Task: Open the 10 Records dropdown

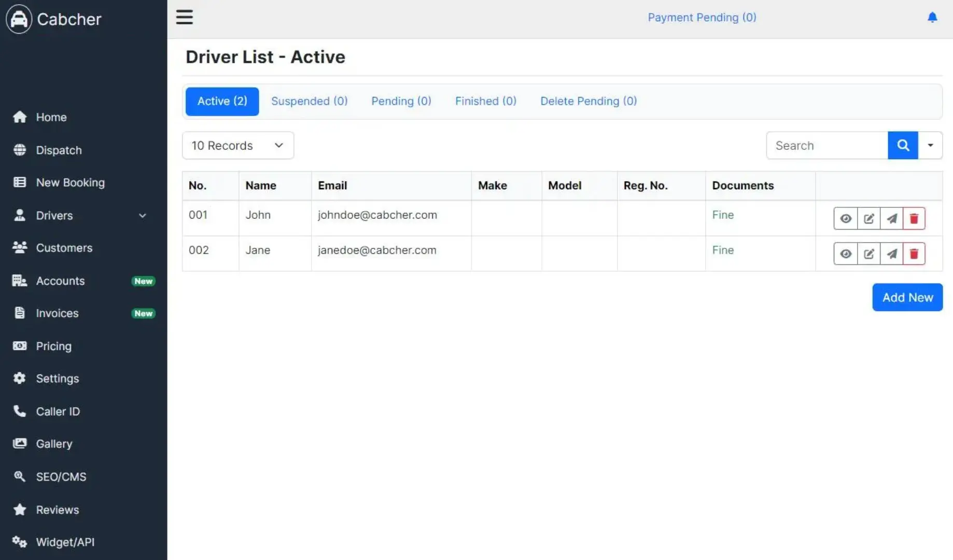Action: pos(238,146)
